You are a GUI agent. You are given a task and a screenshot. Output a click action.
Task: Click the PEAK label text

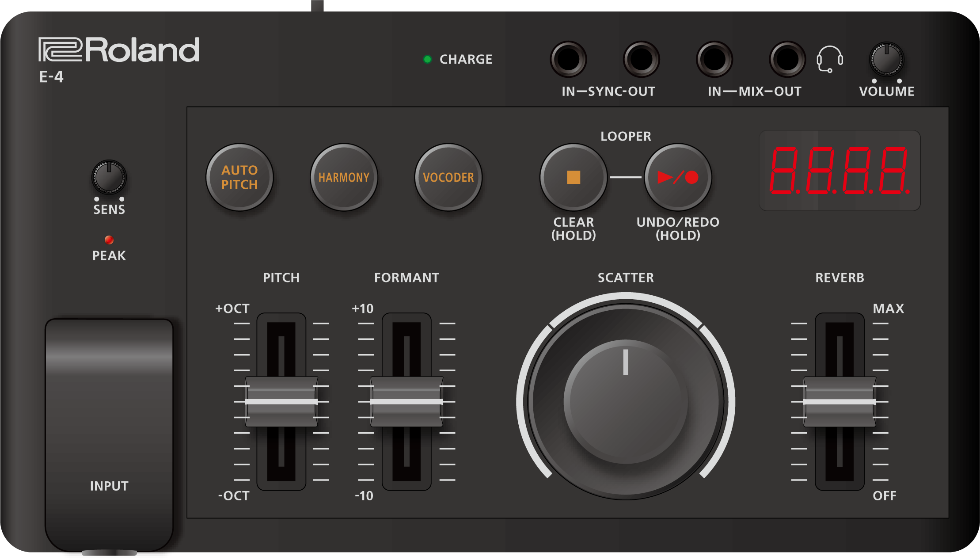[x=109, y=255]
